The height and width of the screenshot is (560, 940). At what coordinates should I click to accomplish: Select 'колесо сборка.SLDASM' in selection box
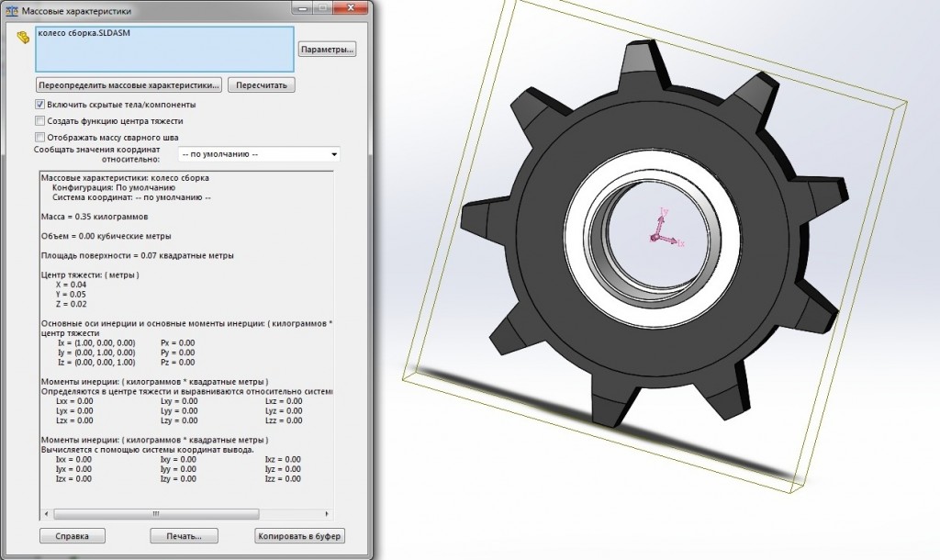[x=84, y=33]
